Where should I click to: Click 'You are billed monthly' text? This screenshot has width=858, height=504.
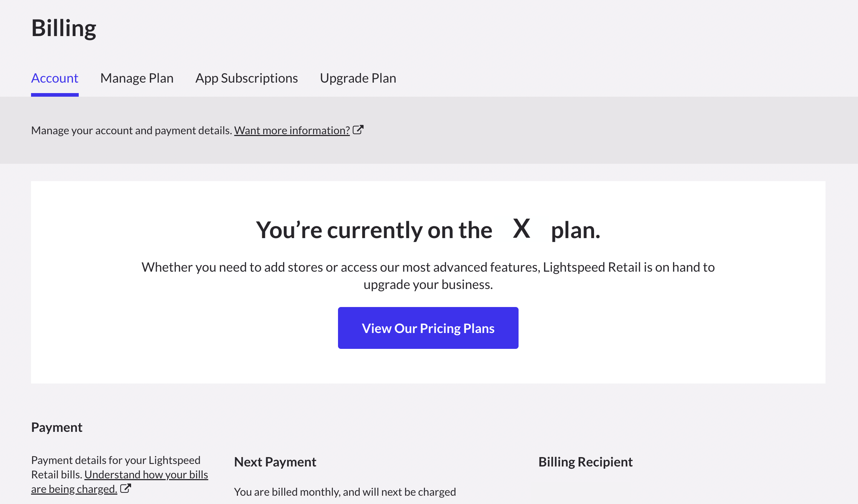click(345, 492)
